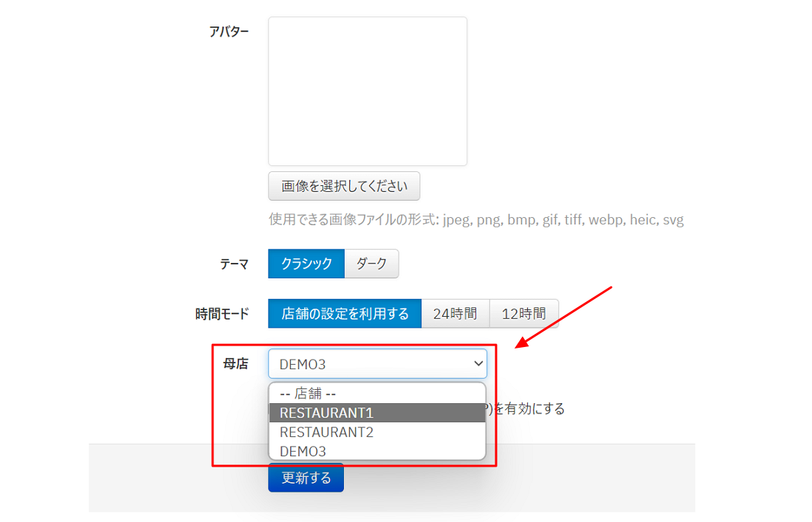This screenshot has width=812, height=522.
Task: Choose RESTAURANT1 from the store list
Action: pos(377,413)
